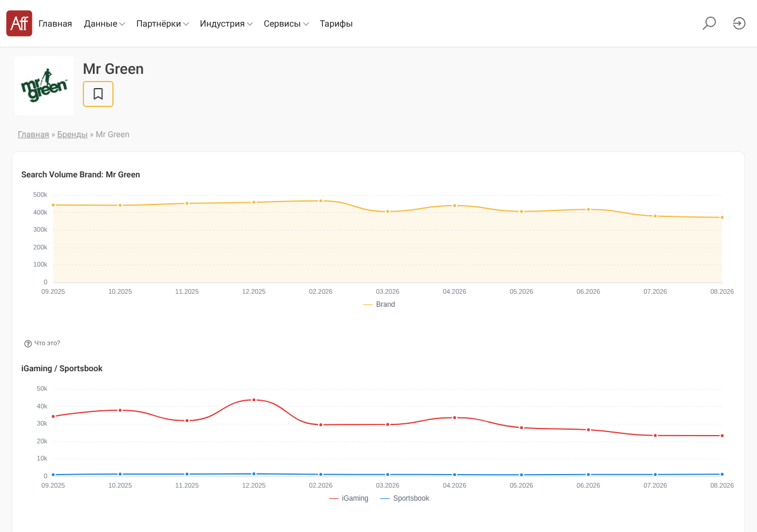Click blue series point at 08.2026
The width and height of the screenshot is (757, 532).
722,474
